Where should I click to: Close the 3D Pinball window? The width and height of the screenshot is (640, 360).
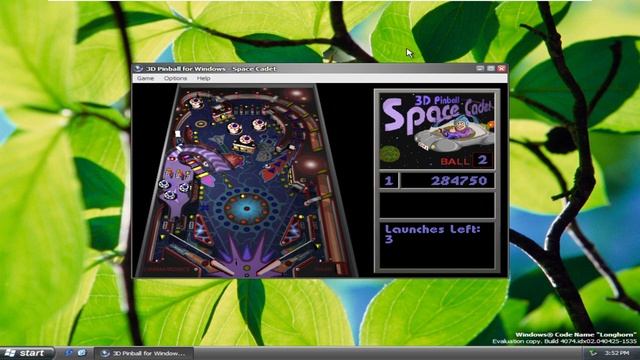[502, 68]
